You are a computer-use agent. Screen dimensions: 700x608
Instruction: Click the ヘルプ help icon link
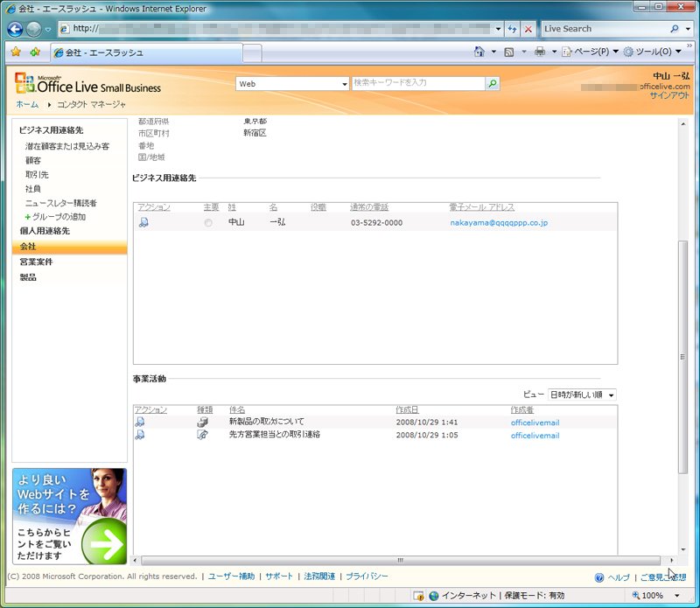click(612, 577)
